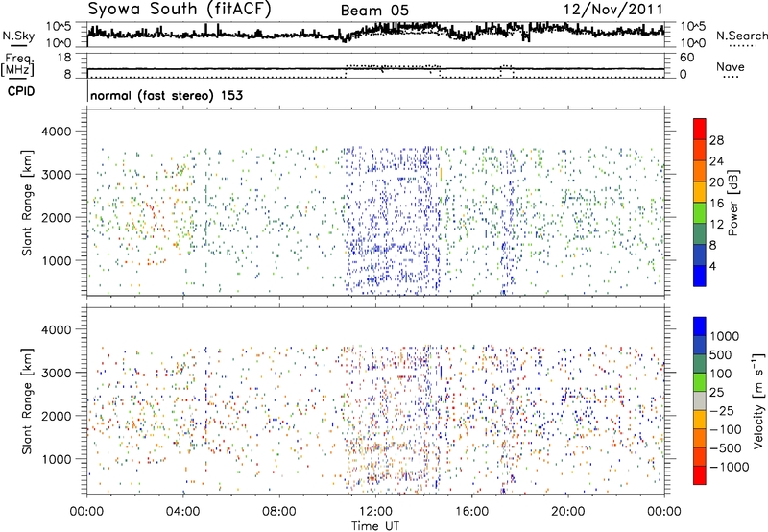Click 'normal (fast stereo) 153' text
This screenshot has height=532, width=768.
166,95
